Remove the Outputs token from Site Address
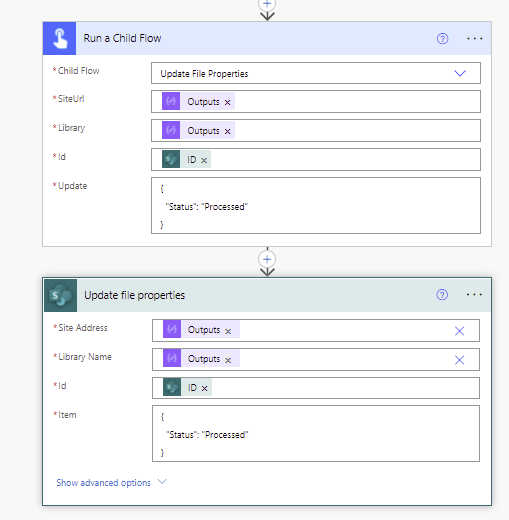Image resolution: width=509 pixels, height=520 pixels. click(228, 331)
